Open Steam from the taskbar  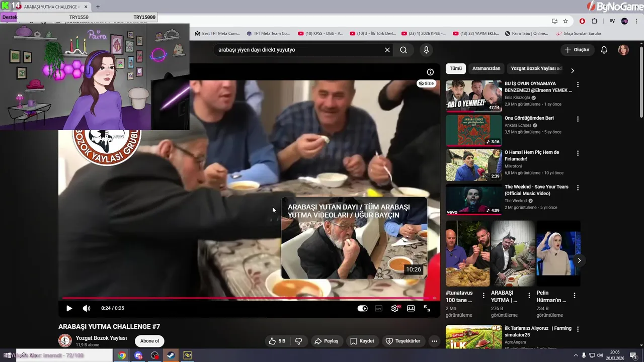click(171, 355)
